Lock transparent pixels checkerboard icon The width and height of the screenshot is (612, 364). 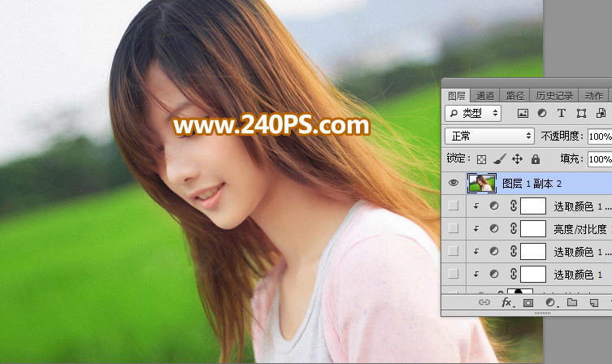(482, 159)
